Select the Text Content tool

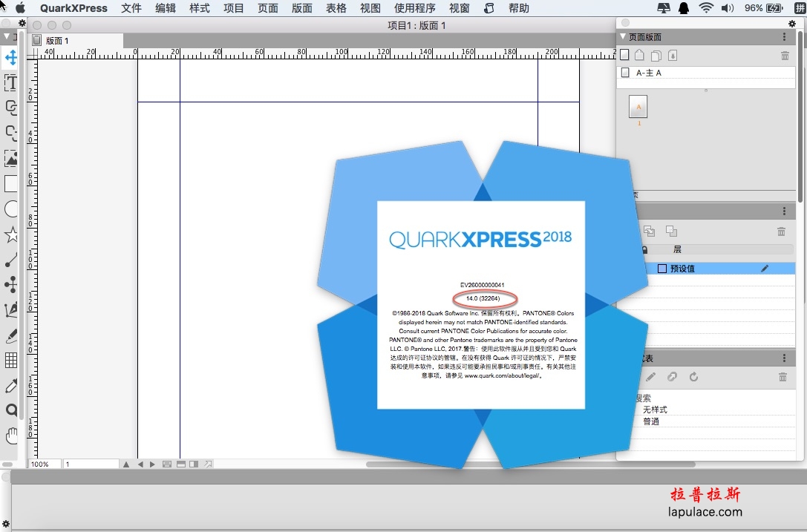(x=11, y=82)
